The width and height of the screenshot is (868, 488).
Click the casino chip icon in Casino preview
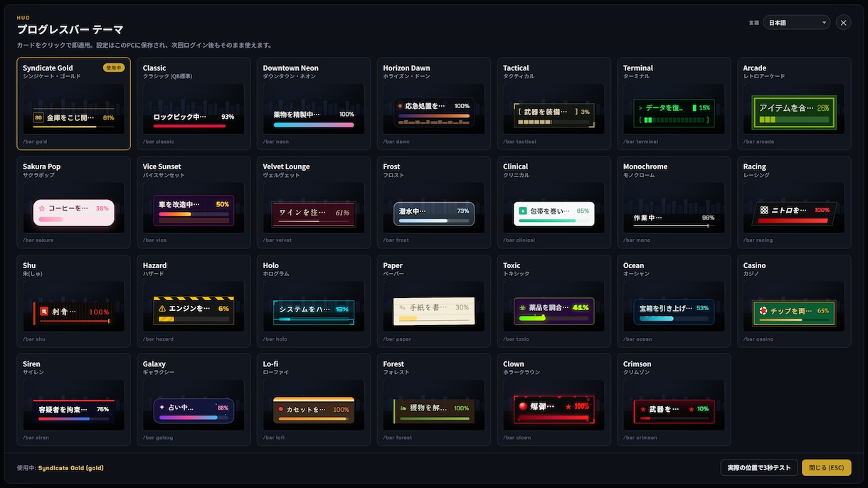click(763, 311)
